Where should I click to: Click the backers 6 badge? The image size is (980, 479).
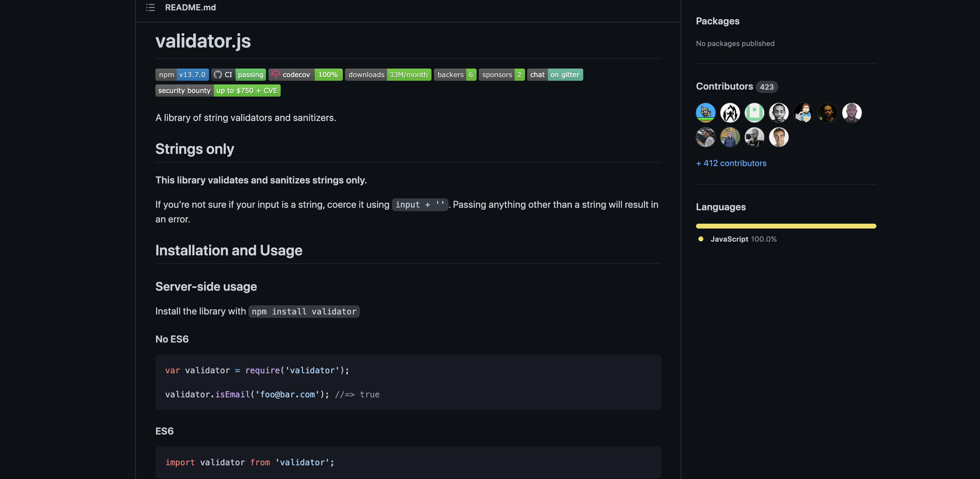[x=455, y=75]
